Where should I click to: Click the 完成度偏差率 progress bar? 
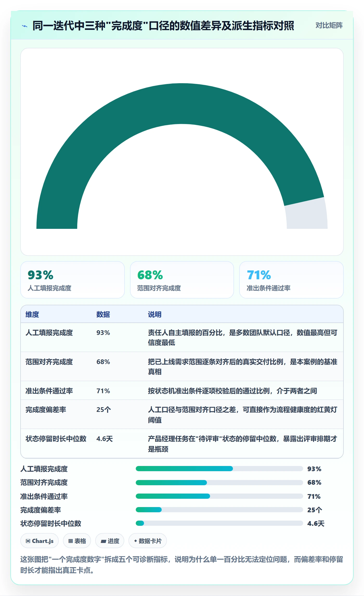coord(219,510)
